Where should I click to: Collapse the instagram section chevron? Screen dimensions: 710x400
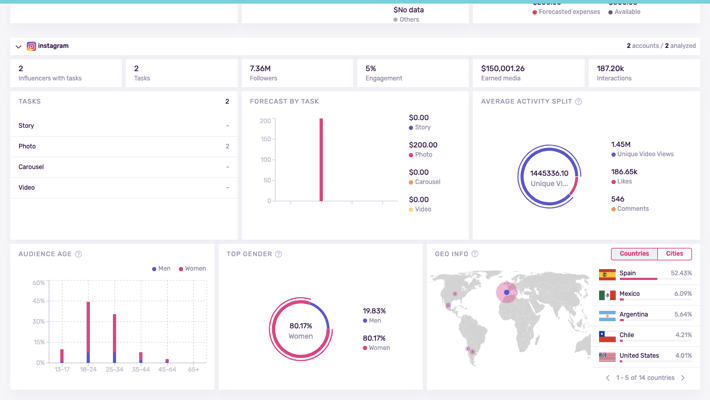[18, 46]
